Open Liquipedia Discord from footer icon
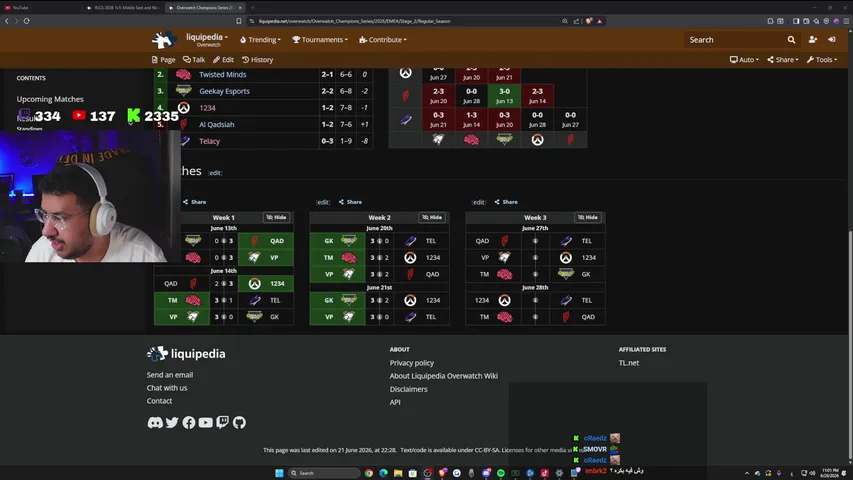Viewport: 853px width, 480px height. [155, 422]
